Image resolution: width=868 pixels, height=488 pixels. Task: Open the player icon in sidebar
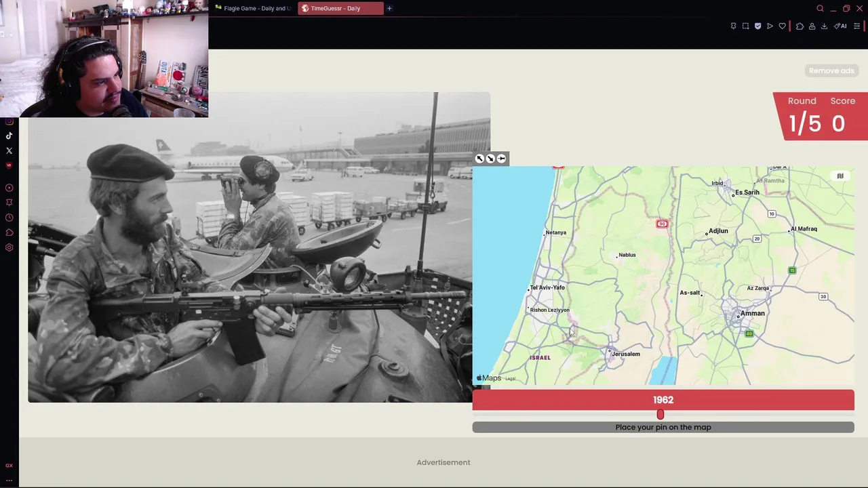tap(9, 188)
